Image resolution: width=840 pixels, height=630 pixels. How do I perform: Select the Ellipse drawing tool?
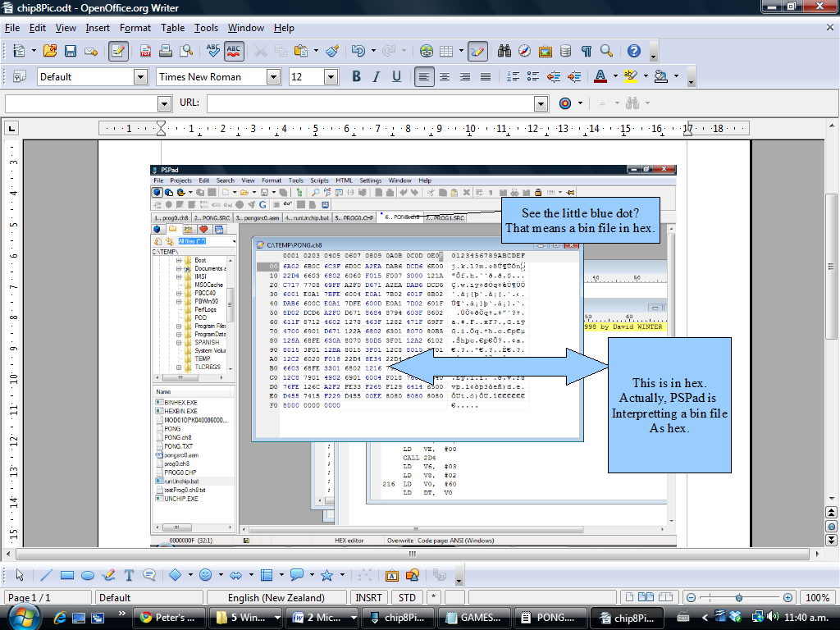click(x=87, y=575)
